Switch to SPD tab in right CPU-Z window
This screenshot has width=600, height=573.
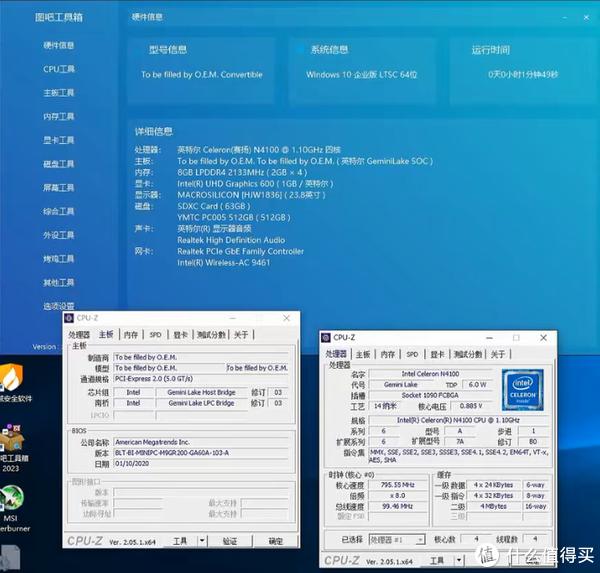point(412,355)
